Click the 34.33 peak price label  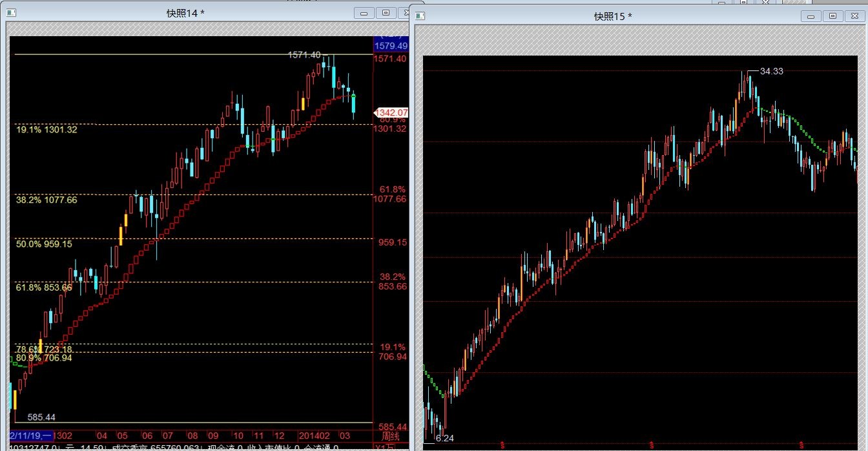click(771, 71)
